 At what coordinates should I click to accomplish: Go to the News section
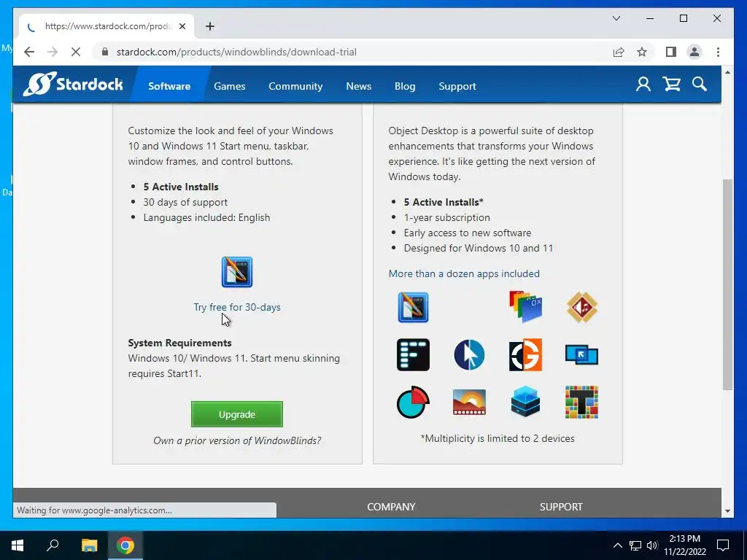pos(359,86)
